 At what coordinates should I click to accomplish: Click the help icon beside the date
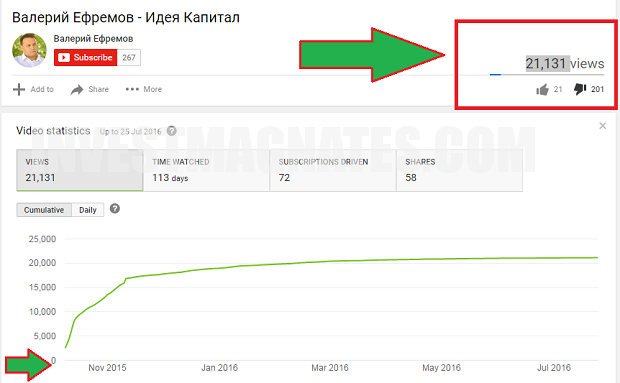click(172, 131)
